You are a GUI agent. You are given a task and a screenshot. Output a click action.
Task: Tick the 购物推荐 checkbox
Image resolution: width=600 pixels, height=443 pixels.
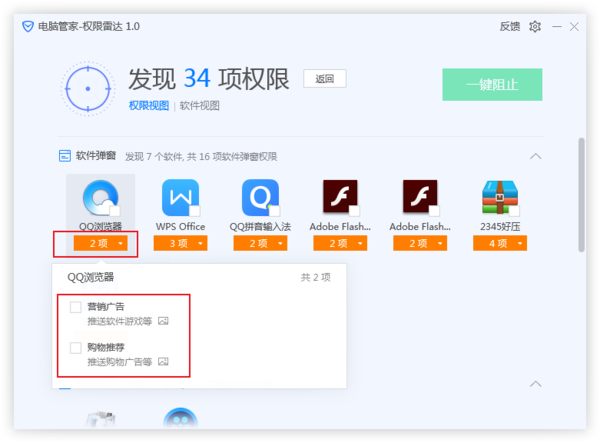(76, 348)
